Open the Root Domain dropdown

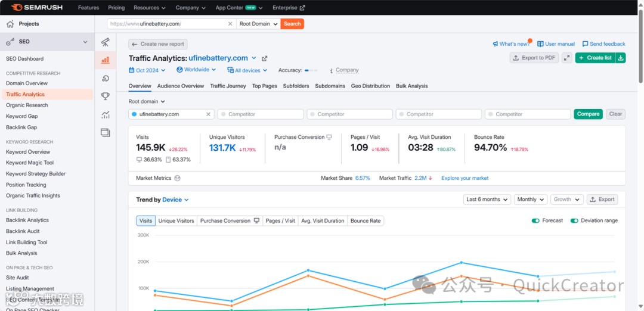pyautogui.click(x=258, y=24)
